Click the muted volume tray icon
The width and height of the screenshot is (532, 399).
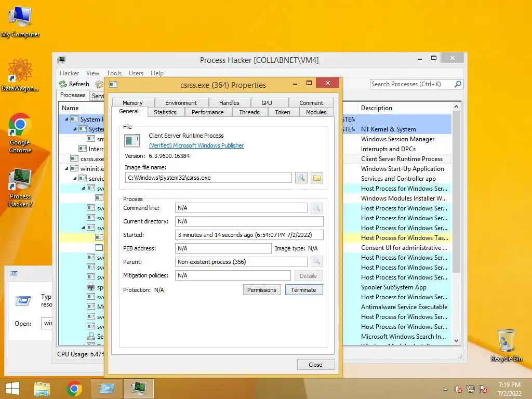458,389
